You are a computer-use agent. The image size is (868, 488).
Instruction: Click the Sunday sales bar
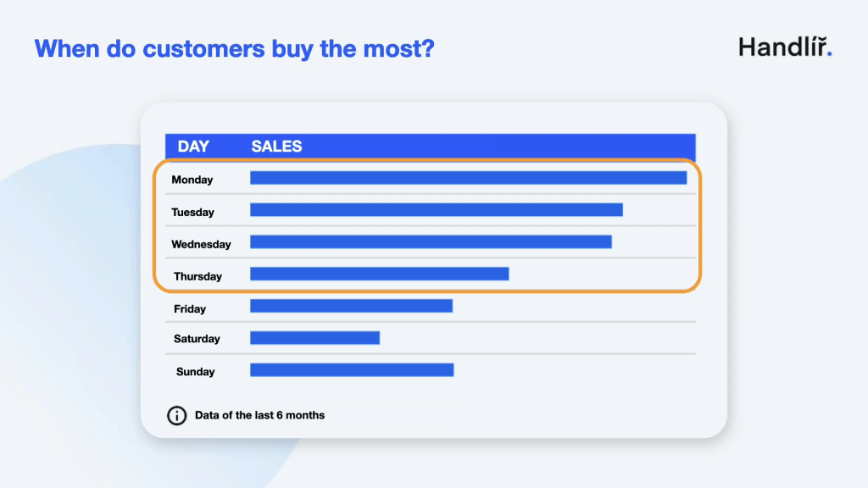point(352,370)
